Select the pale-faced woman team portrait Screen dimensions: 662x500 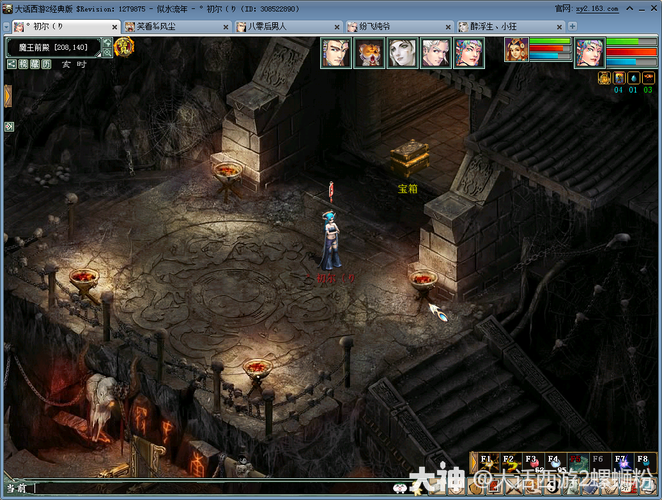[403, 53]
